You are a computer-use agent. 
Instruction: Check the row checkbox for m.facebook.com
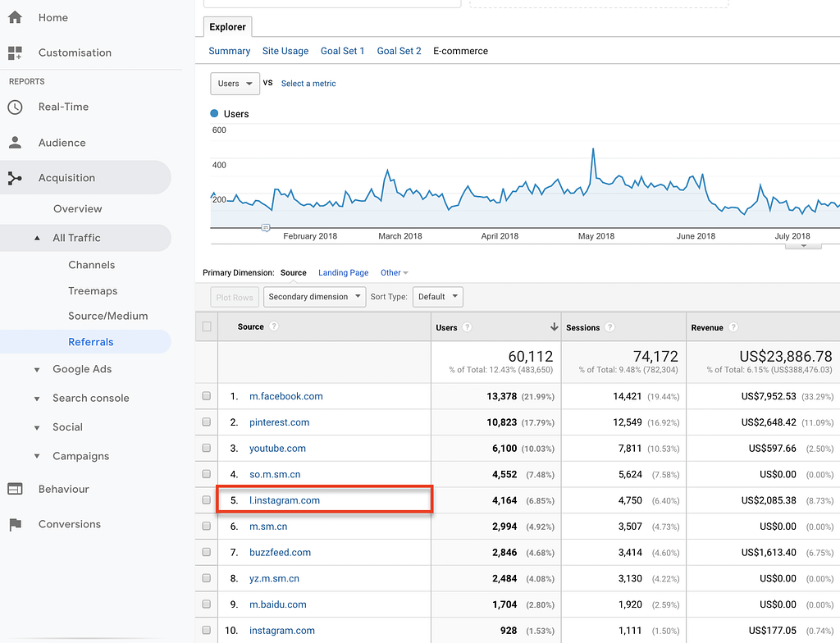click(x=206, y=395)
